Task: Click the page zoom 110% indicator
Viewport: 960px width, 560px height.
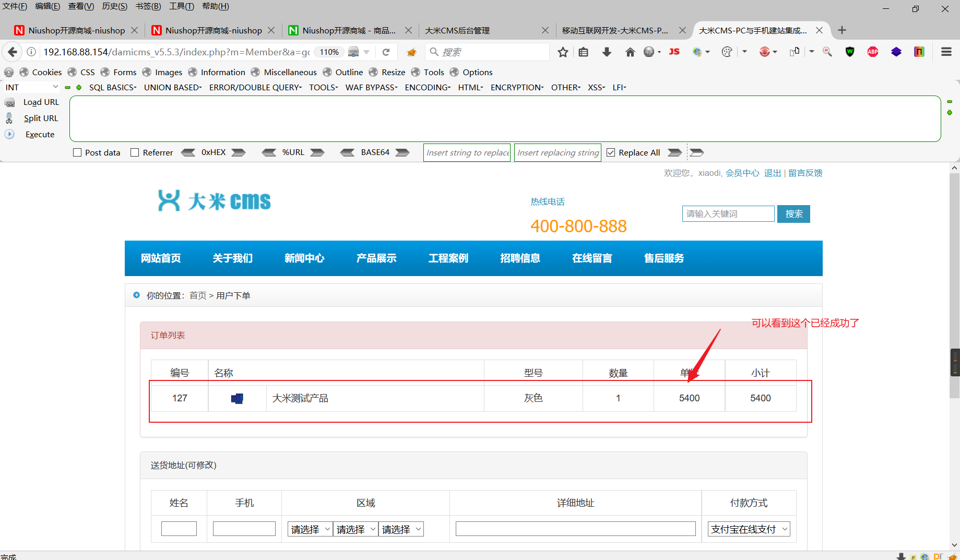Action: tap(329, 52)
